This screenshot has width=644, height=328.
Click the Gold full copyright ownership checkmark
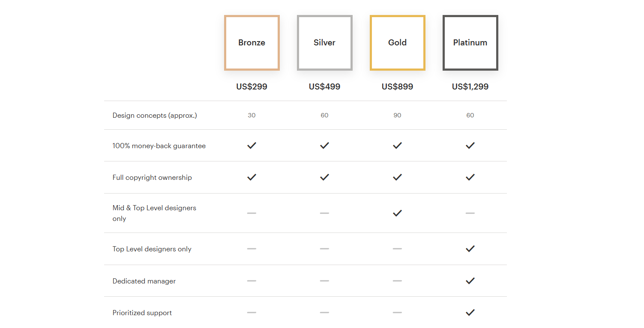click(x=397, y=177)
